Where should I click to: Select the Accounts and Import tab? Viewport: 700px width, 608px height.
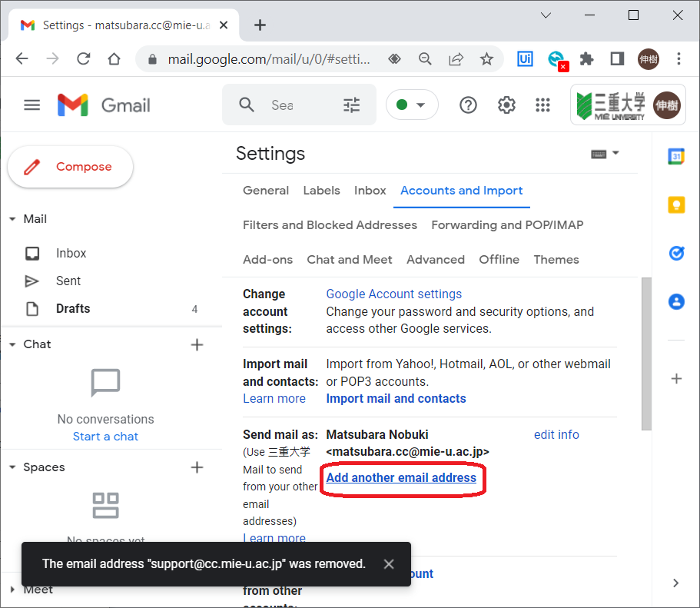[461, 191]
